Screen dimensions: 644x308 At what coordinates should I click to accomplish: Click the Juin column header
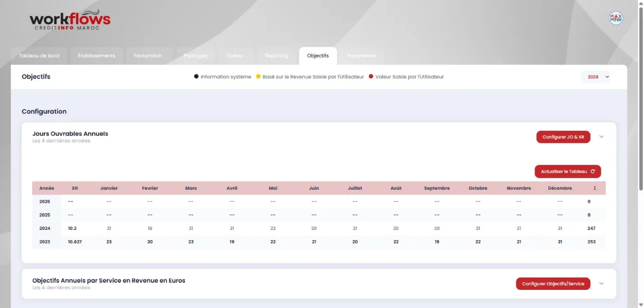[314, 188]
